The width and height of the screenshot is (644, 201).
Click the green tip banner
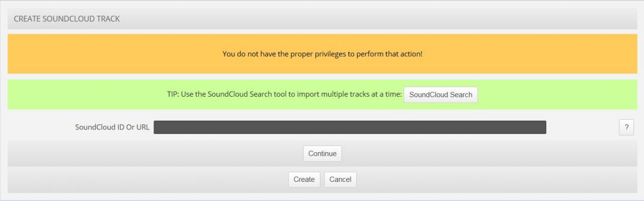(323, 94)
